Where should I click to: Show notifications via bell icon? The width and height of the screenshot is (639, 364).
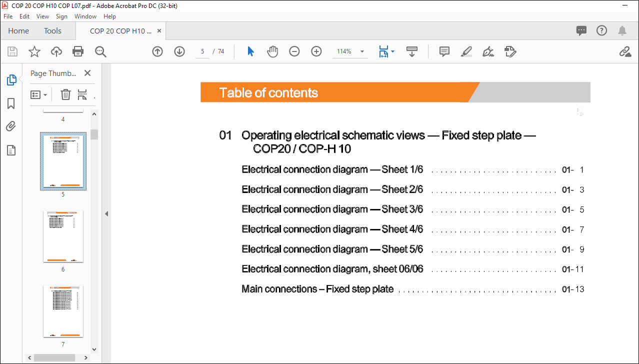(x=622, y=30)
